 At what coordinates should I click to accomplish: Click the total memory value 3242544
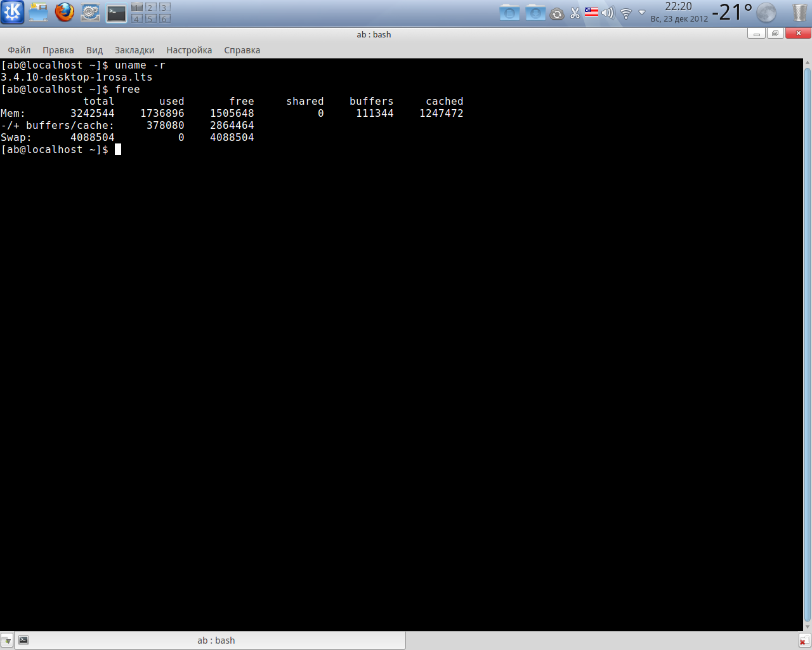[93, 114]
